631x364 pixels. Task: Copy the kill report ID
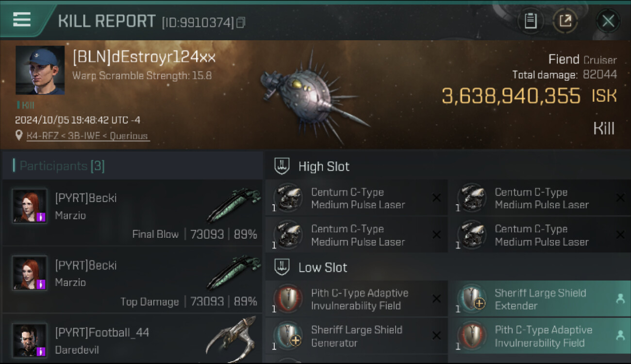coord(241,22)
